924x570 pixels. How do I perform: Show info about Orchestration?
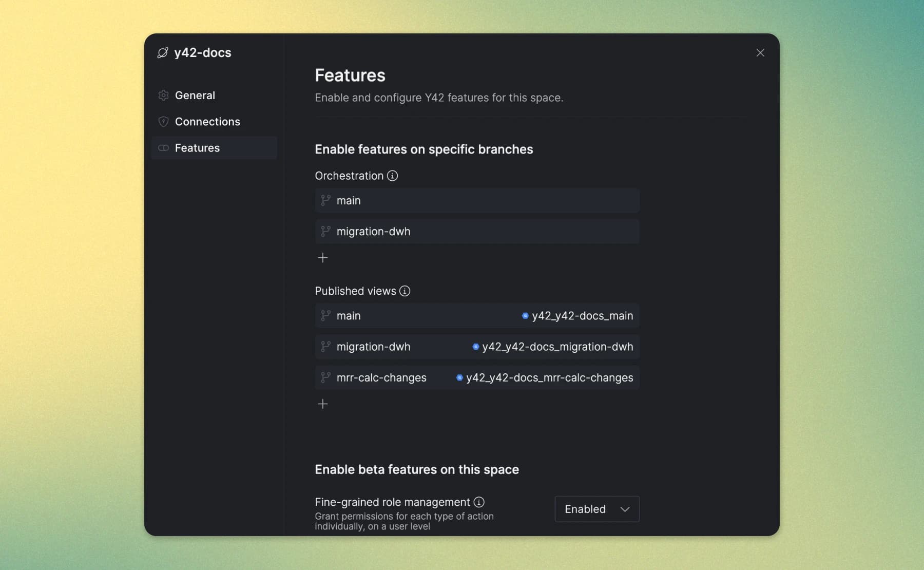(392, 176)
